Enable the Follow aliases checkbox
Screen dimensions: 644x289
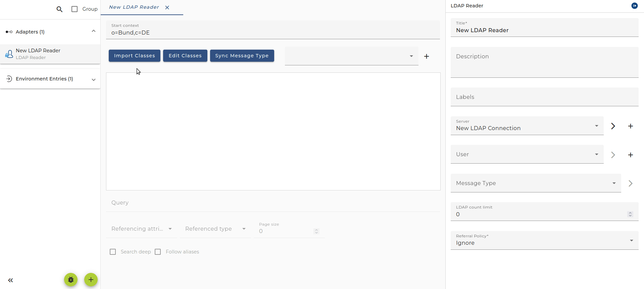point(158,252)
